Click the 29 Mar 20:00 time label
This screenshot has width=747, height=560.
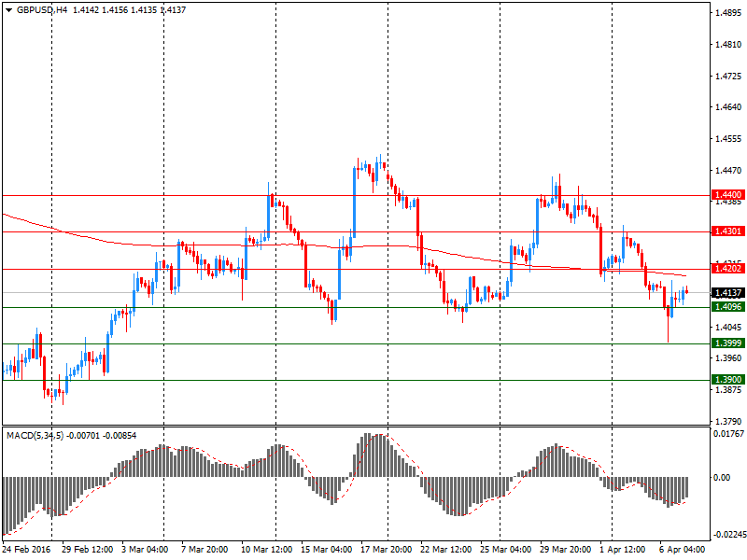coord(566,550)
